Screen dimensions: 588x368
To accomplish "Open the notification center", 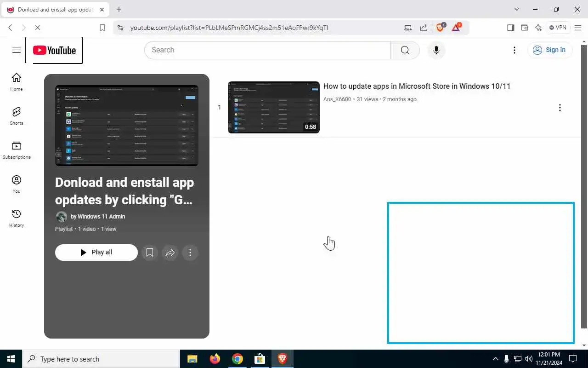I will [x=573, y=359].
